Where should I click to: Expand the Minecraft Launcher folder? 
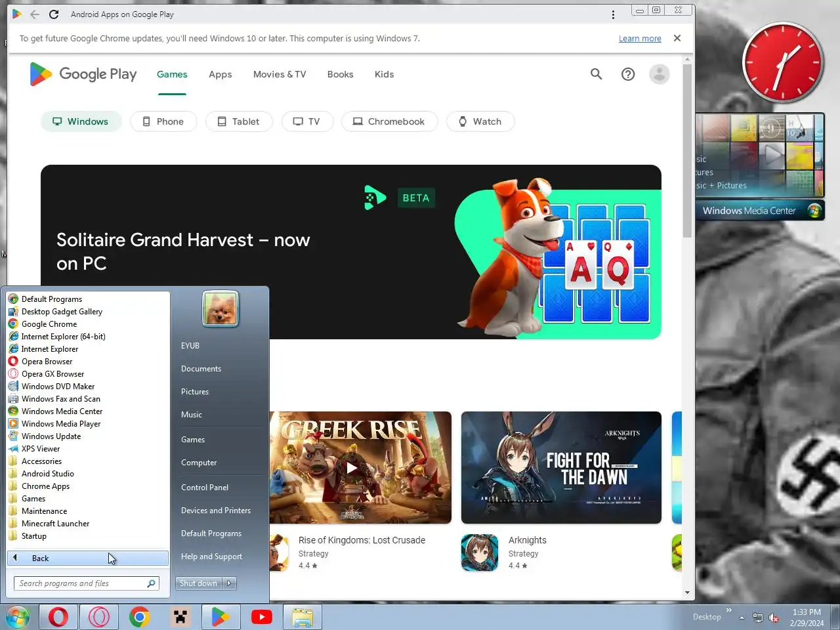point(55,524)
